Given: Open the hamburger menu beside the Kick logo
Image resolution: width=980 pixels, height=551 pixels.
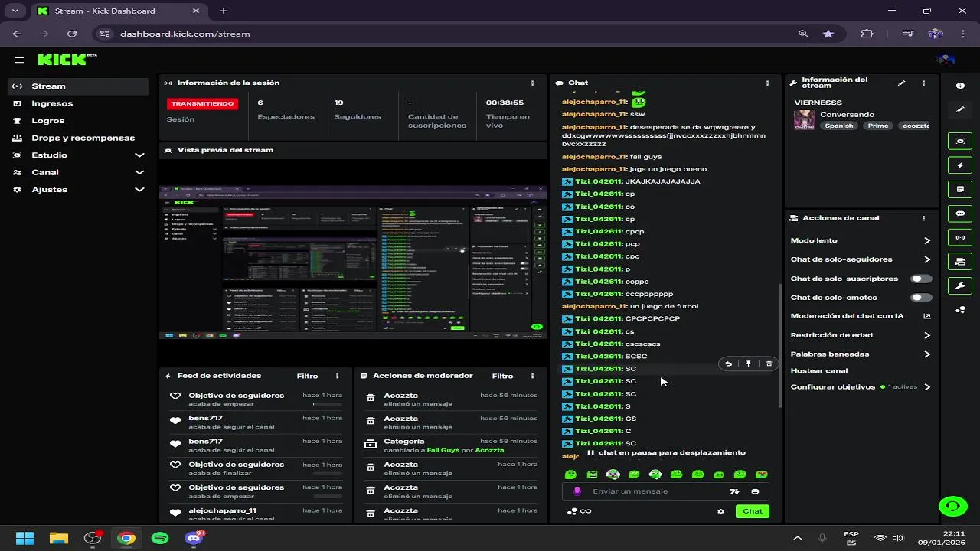Looking at the screenshot, I should 19,60.
